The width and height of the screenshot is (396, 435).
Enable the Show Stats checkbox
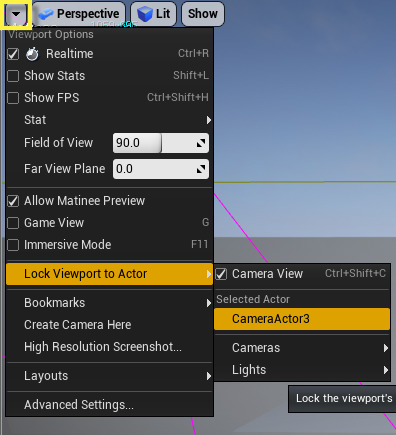(x=13, y=76)
